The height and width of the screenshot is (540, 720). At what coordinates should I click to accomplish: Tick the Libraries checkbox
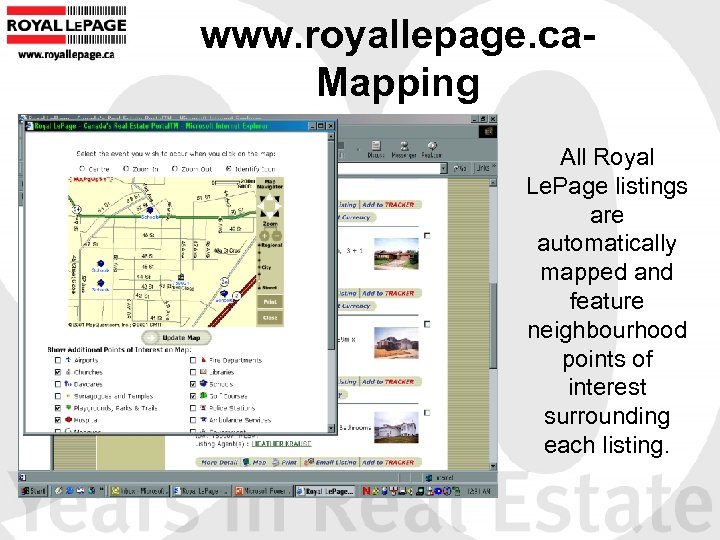[x=193, y=372]
